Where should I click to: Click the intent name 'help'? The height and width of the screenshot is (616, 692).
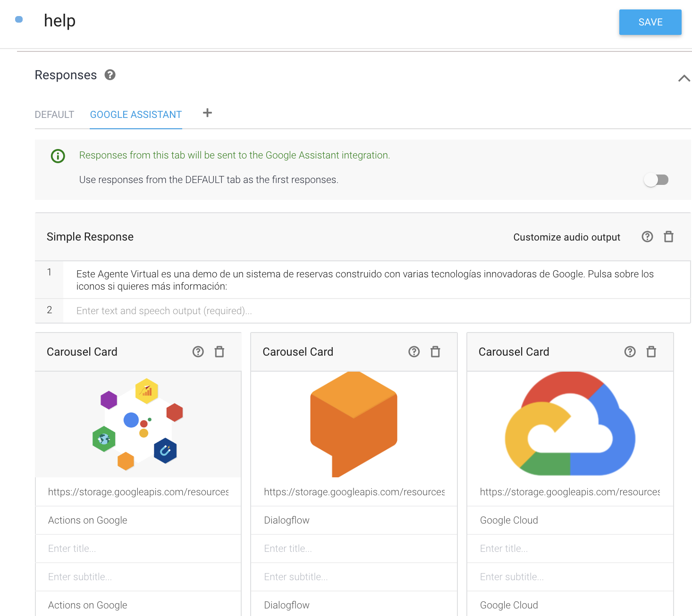59,21
